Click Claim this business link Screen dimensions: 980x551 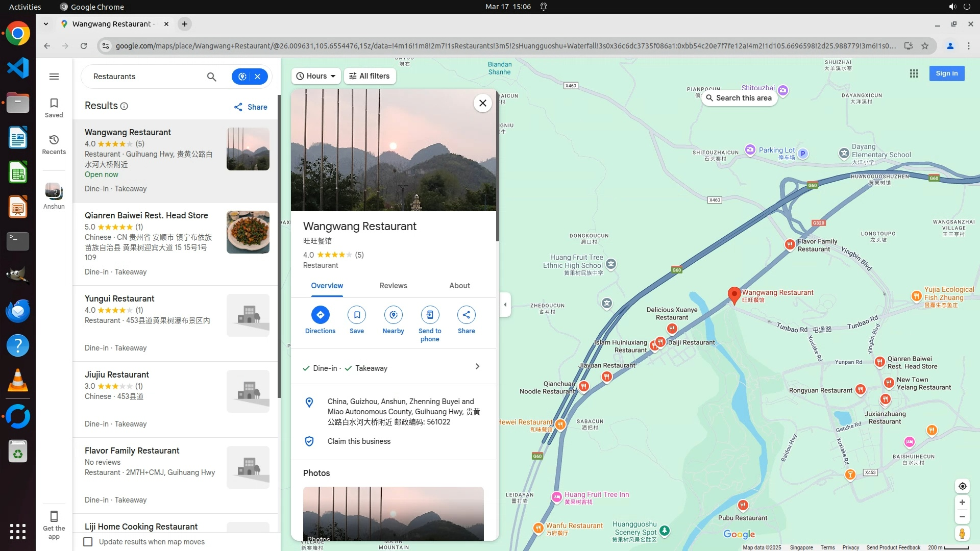point(359,441)
